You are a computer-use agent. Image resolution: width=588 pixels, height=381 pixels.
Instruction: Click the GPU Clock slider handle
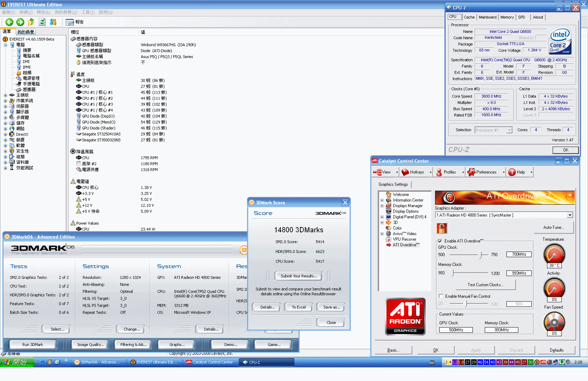click(481, 255)
